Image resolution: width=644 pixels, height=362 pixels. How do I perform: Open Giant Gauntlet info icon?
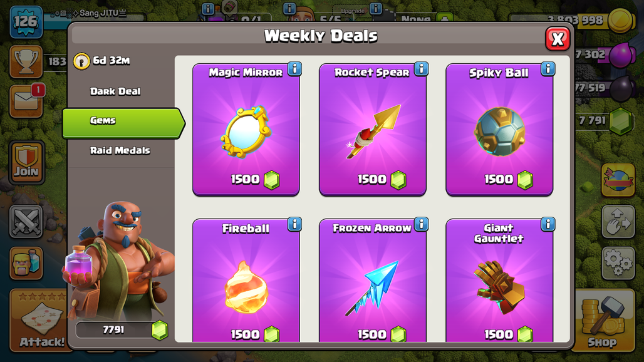click(x=548, y=224)
